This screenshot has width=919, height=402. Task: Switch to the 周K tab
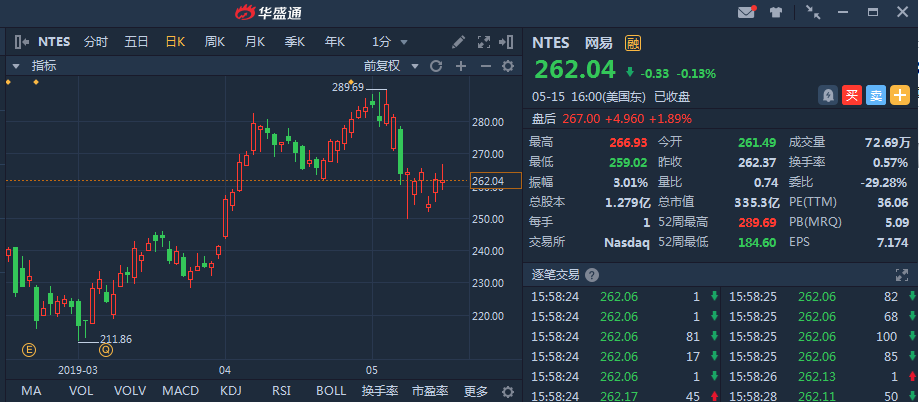tap(215, 42)
